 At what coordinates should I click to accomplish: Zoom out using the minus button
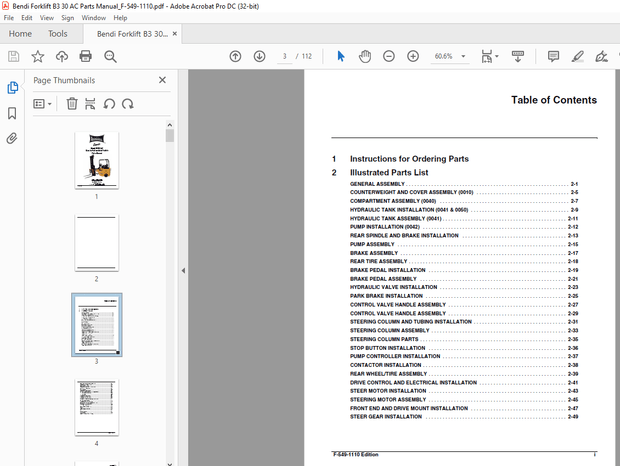[x=389, y=57]
